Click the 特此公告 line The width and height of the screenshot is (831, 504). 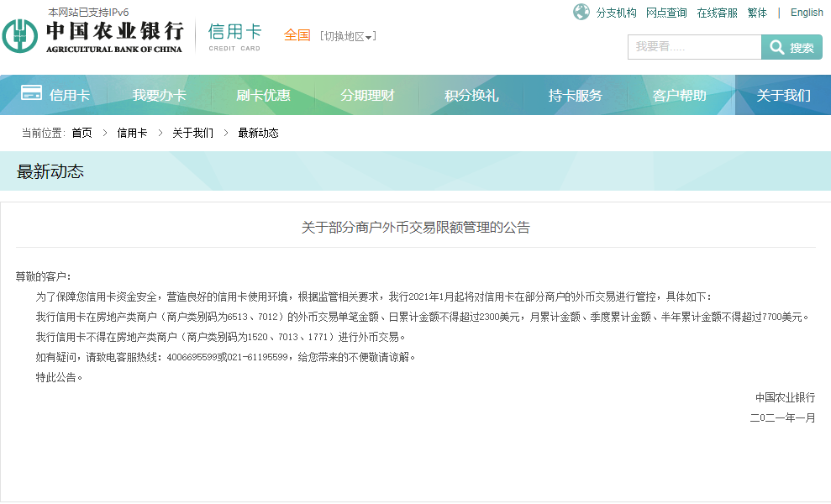click(59, 377)
